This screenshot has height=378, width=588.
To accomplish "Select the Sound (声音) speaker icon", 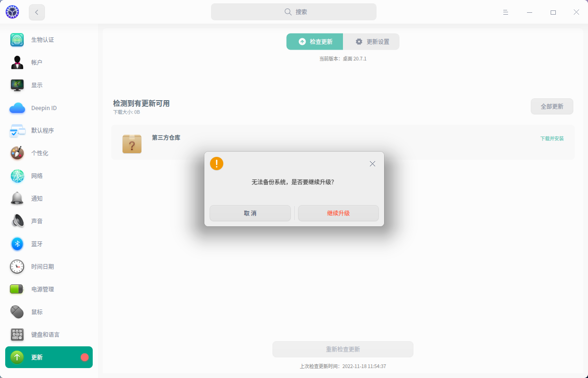I will [17, 221].
